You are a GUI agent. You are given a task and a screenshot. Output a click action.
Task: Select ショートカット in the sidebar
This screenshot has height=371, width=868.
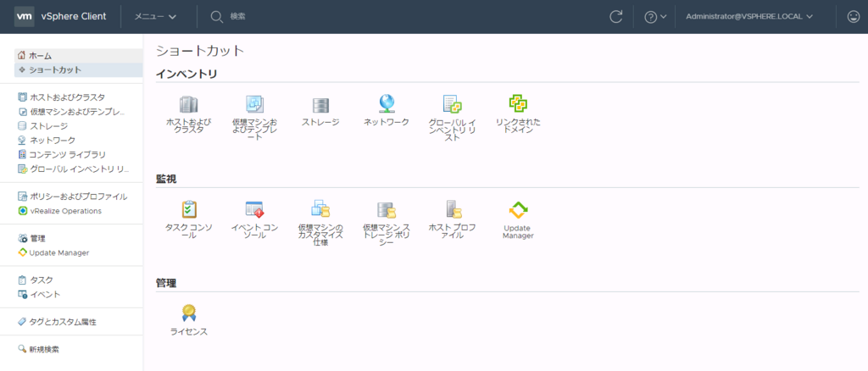click(78, 69)
